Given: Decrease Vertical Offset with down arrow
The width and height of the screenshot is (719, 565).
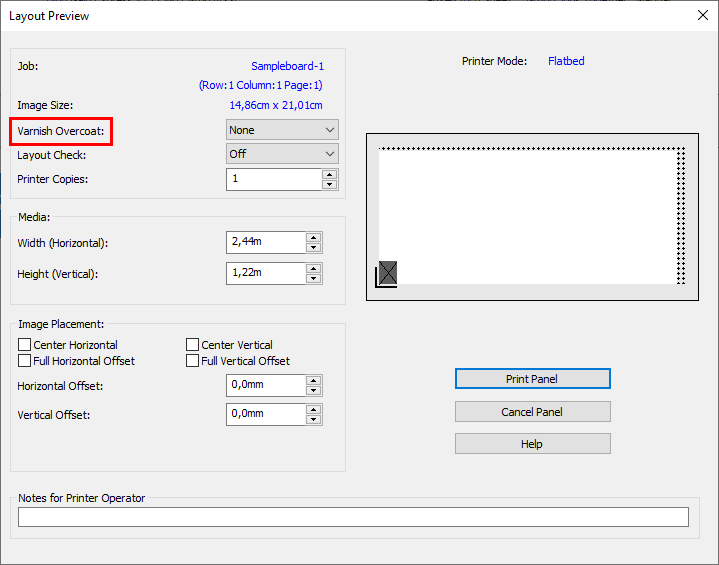Looking at the screenshot, I should pyautogui.click(x=314, y=419).
